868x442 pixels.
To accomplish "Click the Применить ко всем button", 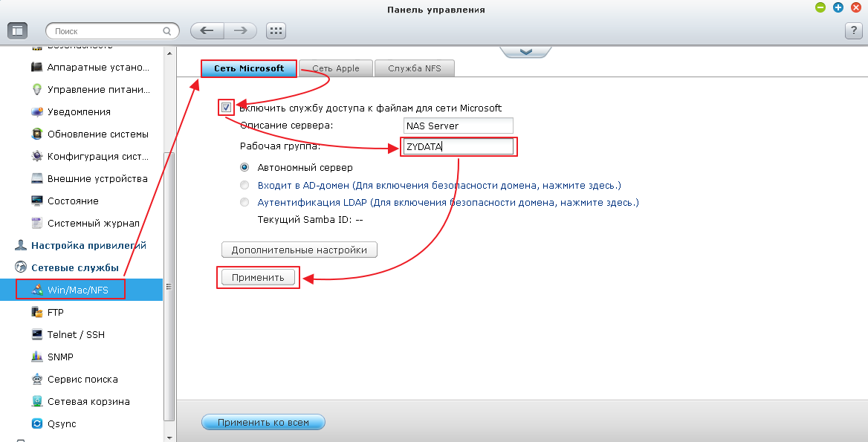I will coord(263,423).
